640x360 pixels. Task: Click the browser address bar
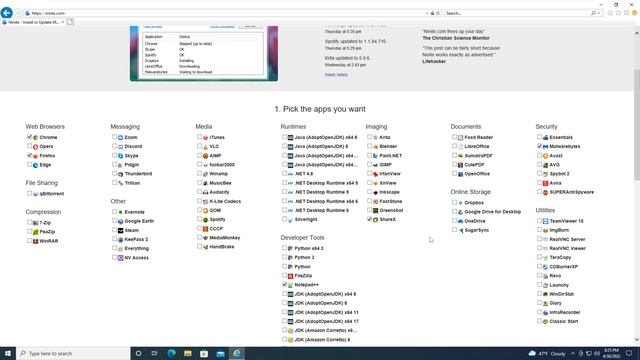pos(224,13)
